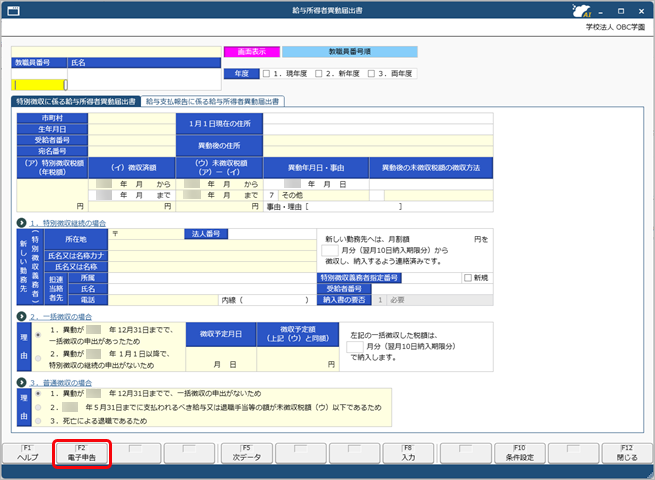Select lump-sum reason 1 (12月31日までで申出あり)
The image size is (655, 480).
pos(38,335)
